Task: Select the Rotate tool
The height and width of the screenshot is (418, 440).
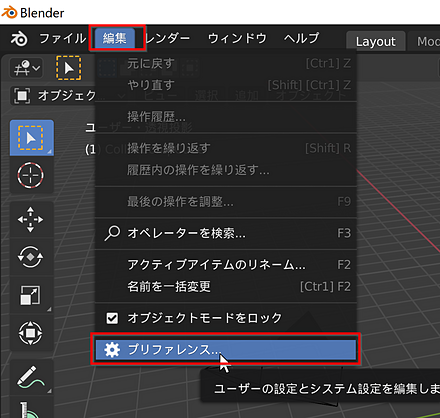Action: pos(30,257)
